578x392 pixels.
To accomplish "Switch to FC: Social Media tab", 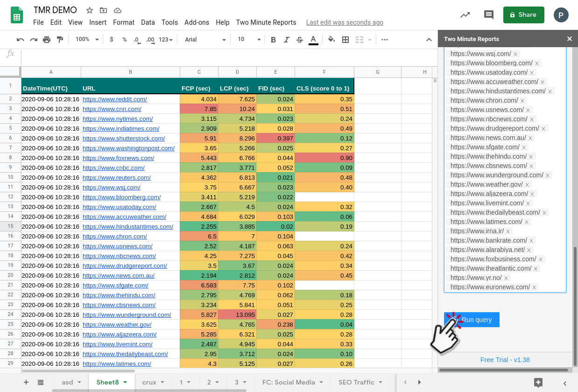I will click(289, 382).
